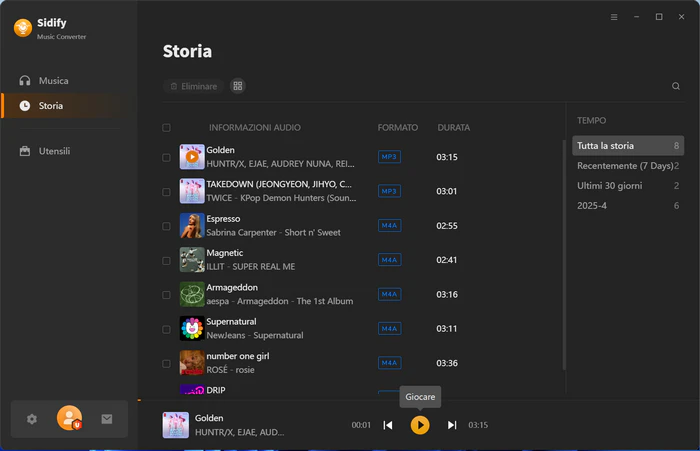The image size is (700, 451).
Task: Open the hamburger menu in title bar
Action: [x=614, y=17]
